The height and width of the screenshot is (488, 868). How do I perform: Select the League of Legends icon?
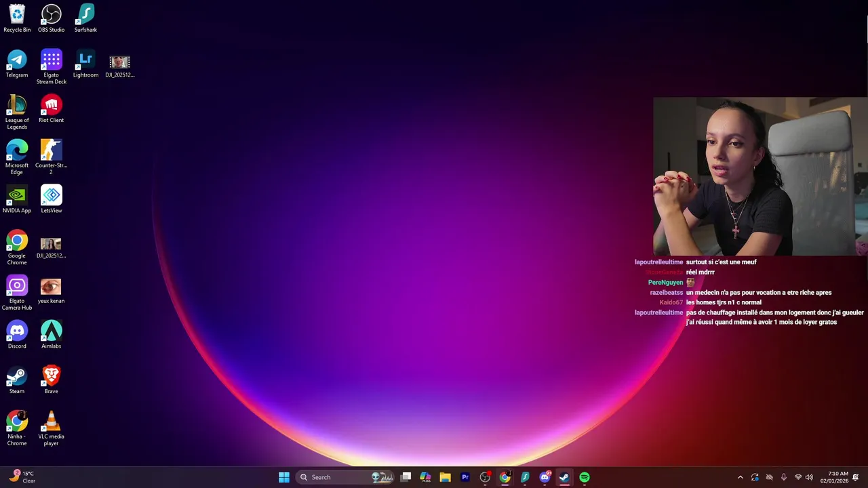(17, 112)
